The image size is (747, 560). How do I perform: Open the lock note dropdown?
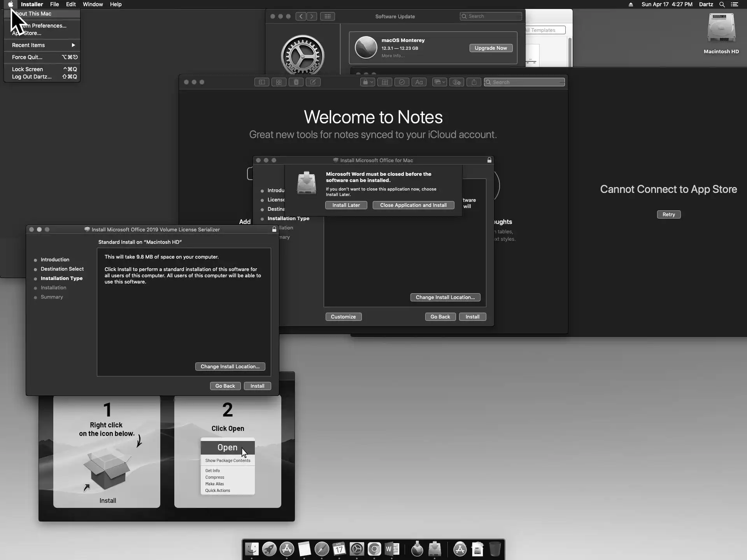pyautogui.click(x=368, y=82)
